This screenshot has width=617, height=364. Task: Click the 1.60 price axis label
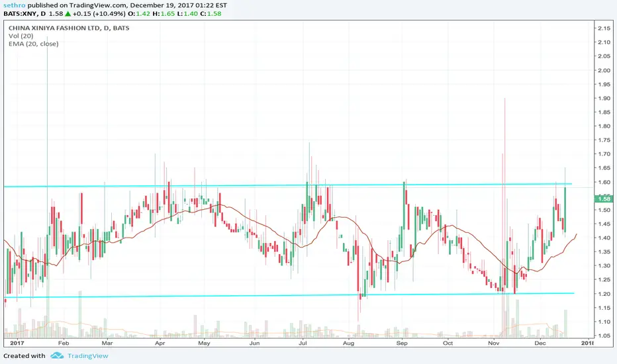(604, 182)
